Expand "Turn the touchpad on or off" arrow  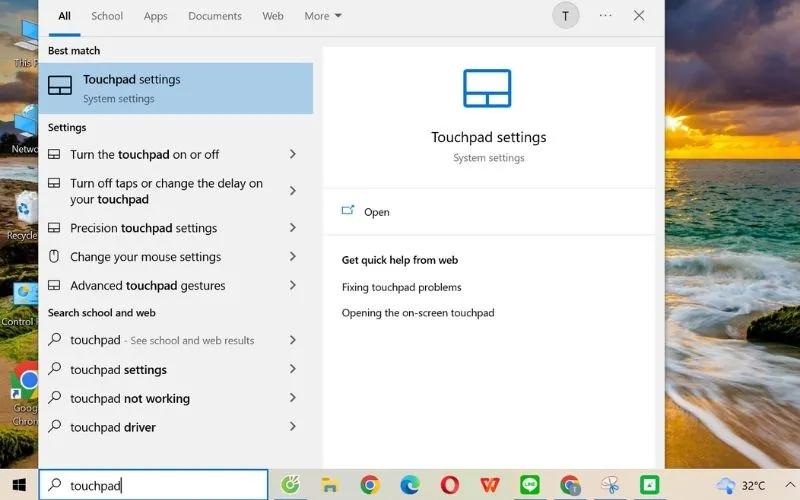[x=292, y=154]
